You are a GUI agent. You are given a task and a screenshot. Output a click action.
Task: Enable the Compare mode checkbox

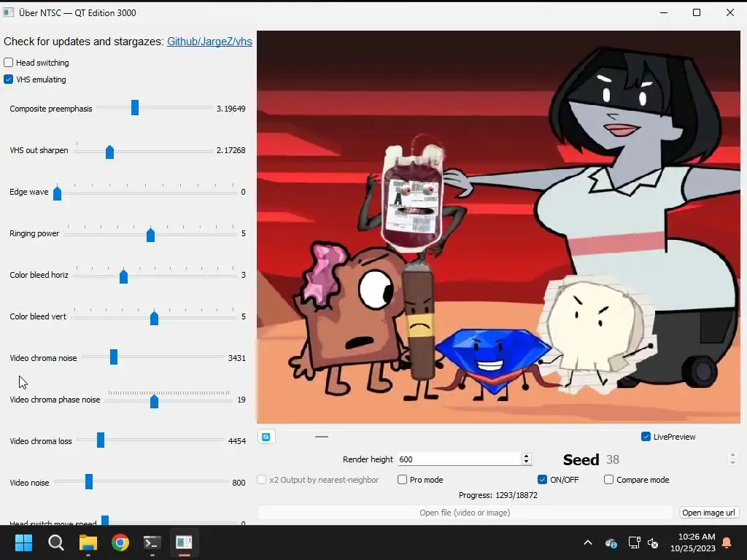click(x=608, y=480)
